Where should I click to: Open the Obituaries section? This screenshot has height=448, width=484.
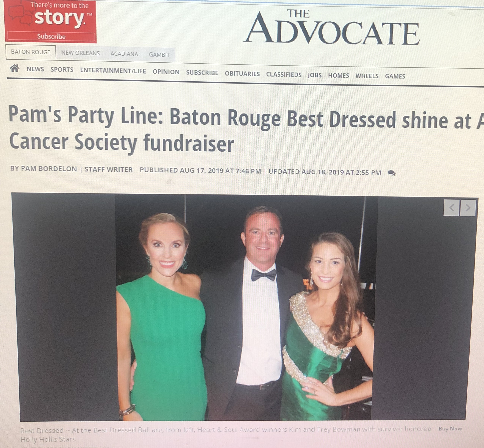(x=242, y=74)
